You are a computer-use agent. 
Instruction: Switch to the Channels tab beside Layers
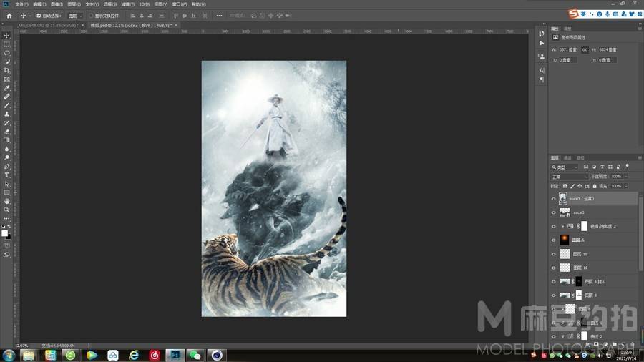(x=567, y=157)
